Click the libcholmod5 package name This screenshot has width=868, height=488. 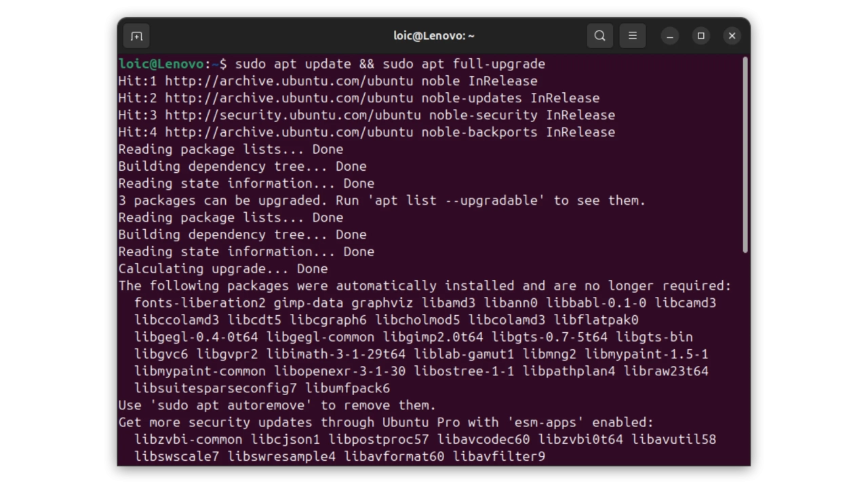pyautogui.click(x=417, y=320)
